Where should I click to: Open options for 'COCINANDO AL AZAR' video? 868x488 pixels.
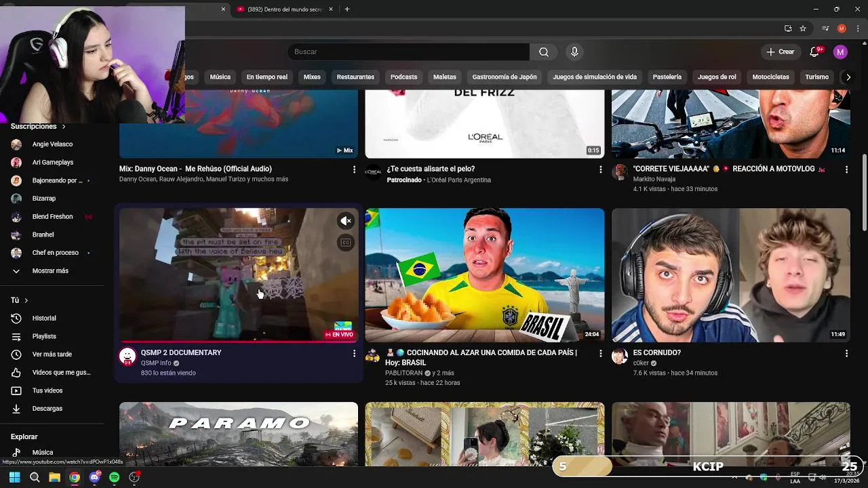click(x=600, y=354)
